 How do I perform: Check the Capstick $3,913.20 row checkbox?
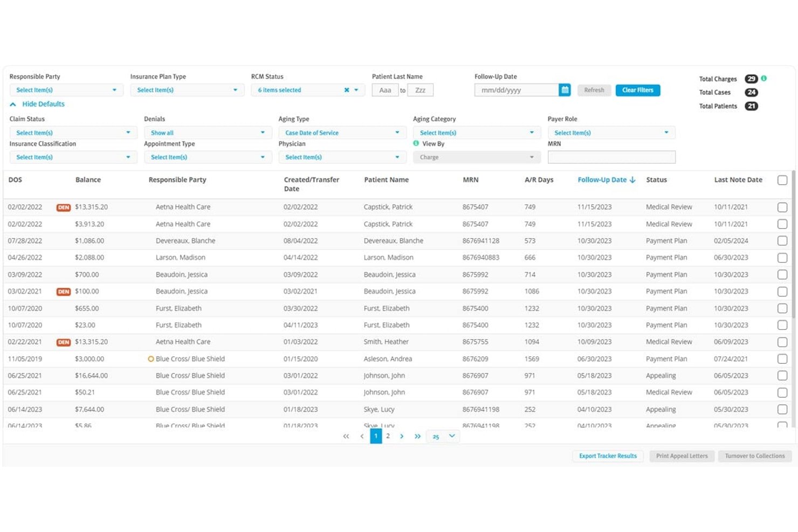point(782,224)
